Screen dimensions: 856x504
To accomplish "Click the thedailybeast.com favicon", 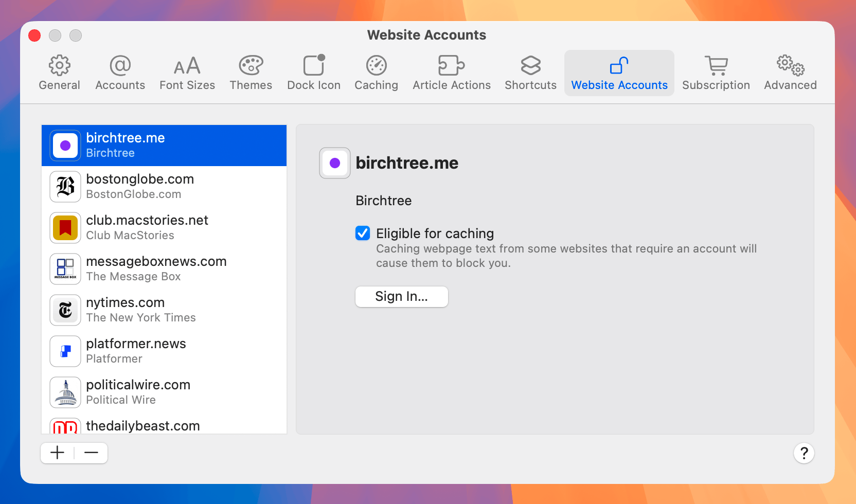I will (x=65, y=426).
